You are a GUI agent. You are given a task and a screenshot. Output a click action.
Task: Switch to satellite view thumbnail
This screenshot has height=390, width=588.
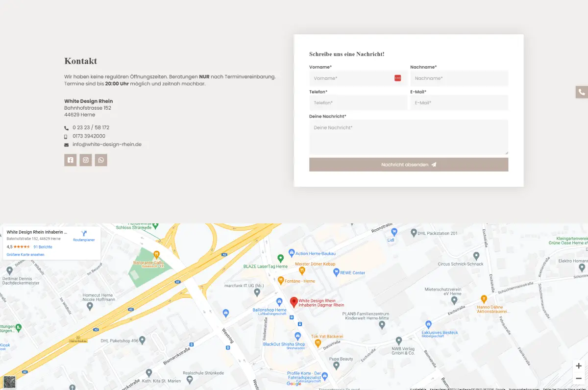tap(9, 382)
